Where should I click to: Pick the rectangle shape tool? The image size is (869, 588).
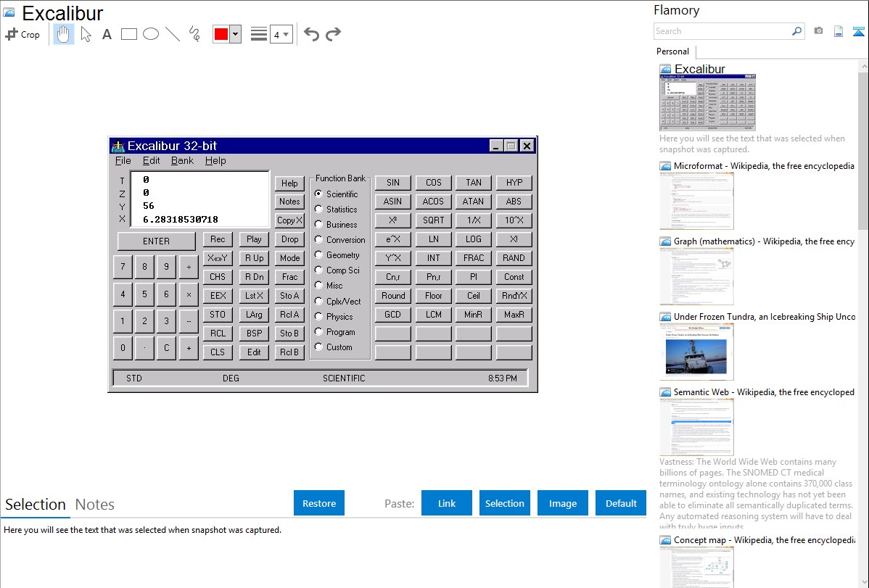tap(128, 34)
